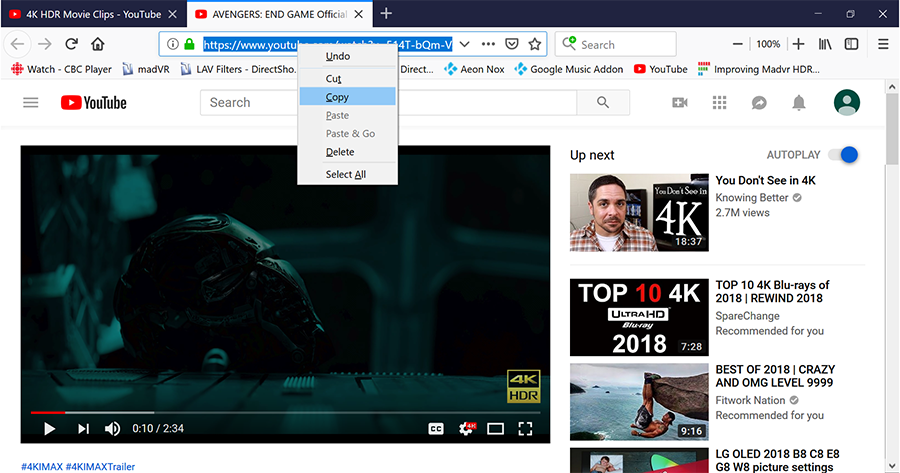
Task: Choose Delete in context menu
Action: (347, 152)
